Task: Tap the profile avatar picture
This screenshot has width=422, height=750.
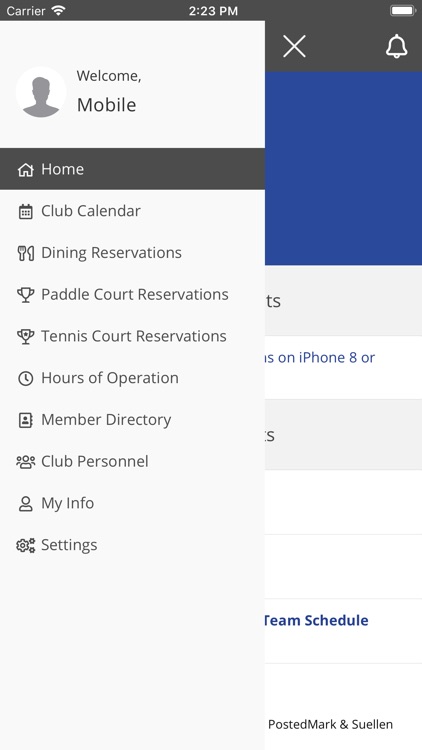Action: pyautogui.click(x=41, y=92)
